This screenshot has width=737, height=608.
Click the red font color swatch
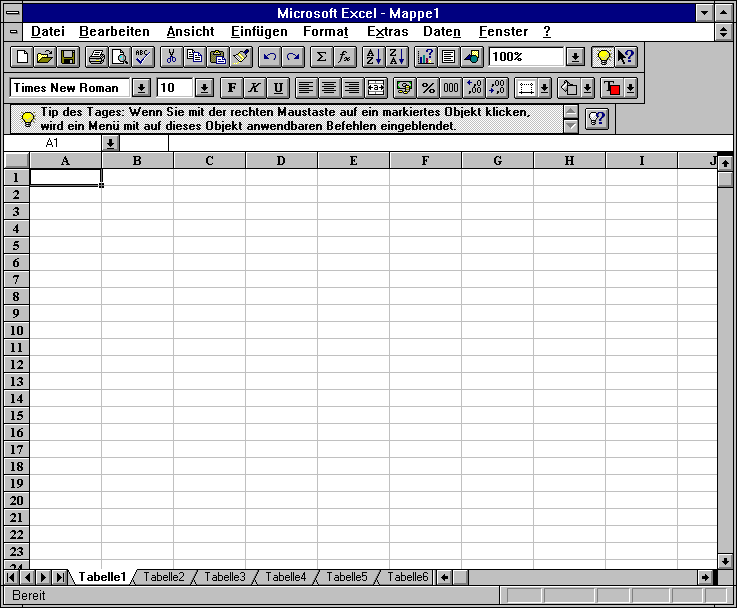point(612,88)
